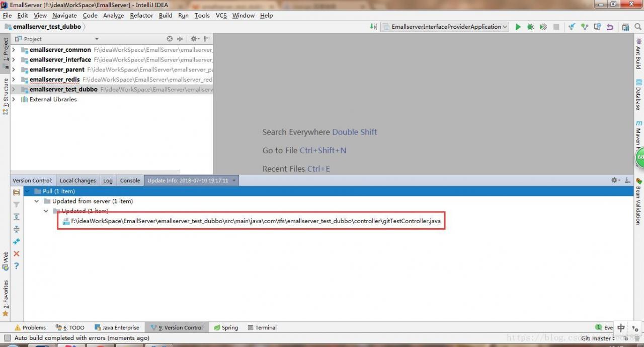644x347 pixels.
Task: Select Pull (1 item) row
Action: pyautogui.click(x=329, y=191)
